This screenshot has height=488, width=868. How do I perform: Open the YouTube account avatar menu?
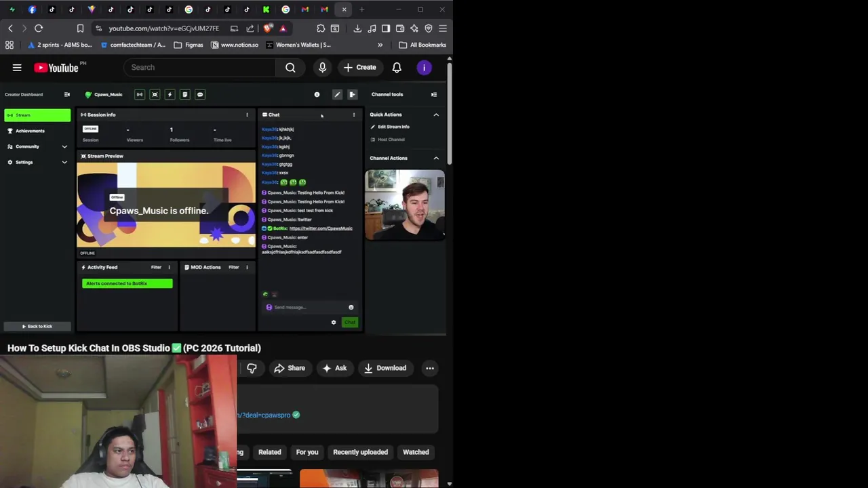tap(424, 67)
